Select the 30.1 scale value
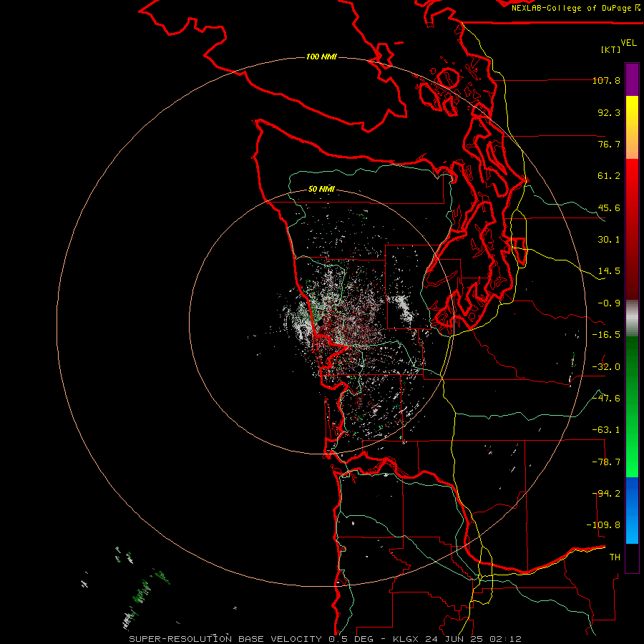 tap(609, 240)
